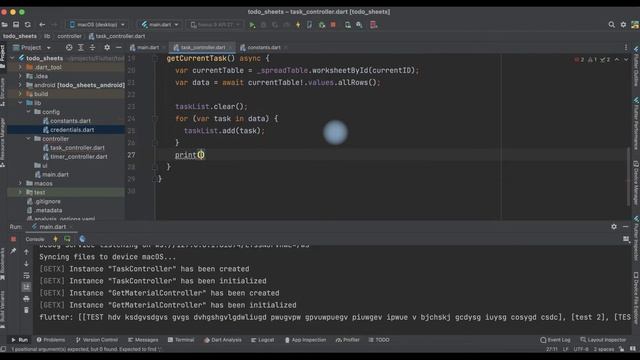Screen dimensions: 640x360
Task: Hide the Project panel with minus icon
Action: tap(118, 47)
